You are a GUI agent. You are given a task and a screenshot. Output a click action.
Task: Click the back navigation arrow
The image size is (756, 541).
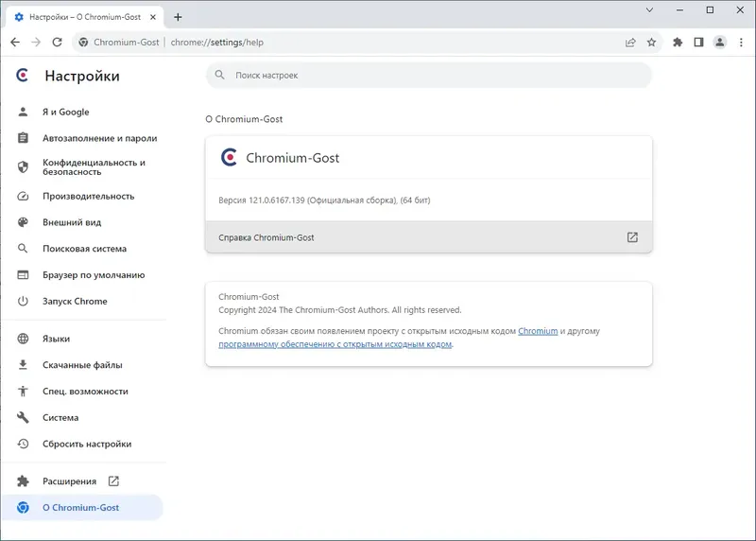[15, 43]
